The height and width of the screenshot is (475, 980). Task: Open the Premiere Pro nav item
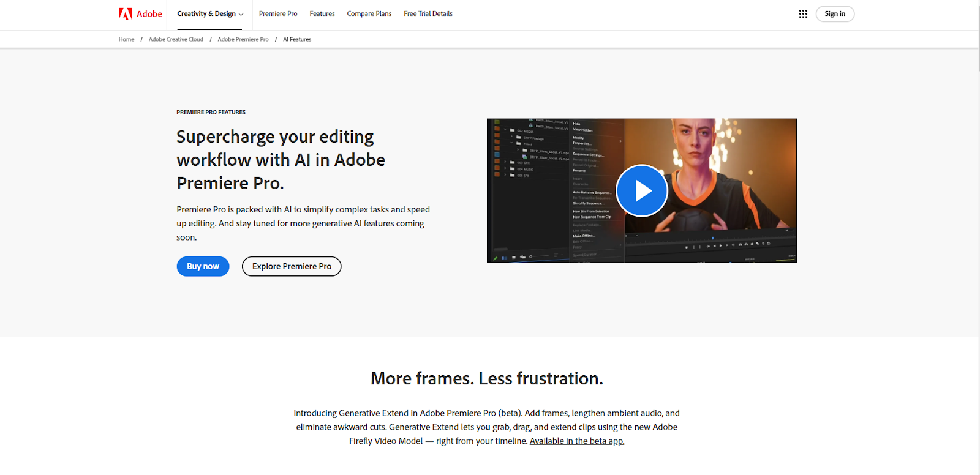tap(278, 13)
